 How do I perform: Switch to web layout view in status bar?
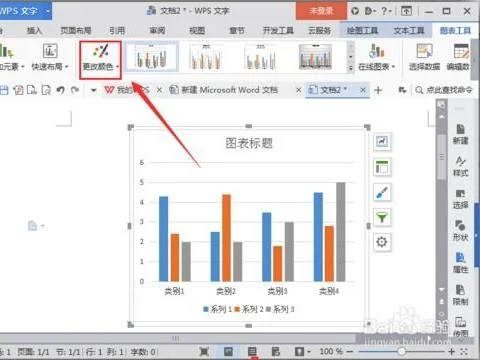click(x=276, y=351)
